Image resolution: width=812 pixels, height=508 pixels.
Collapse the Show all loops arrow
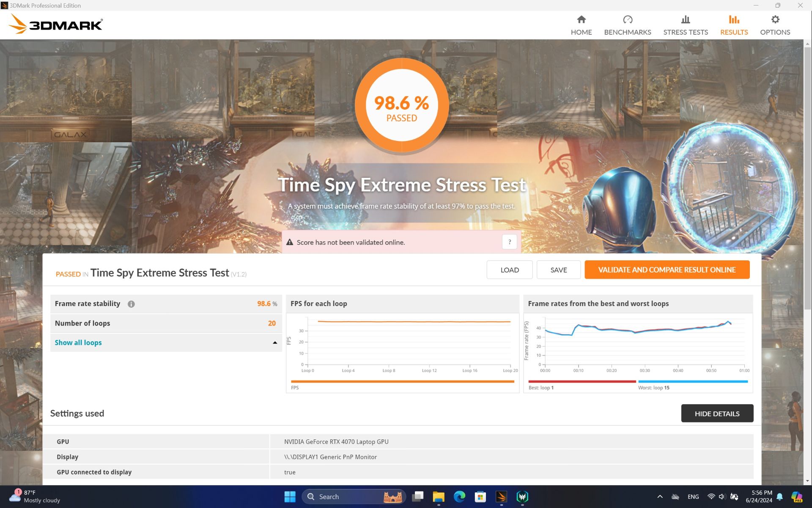[x=275, y=342]
